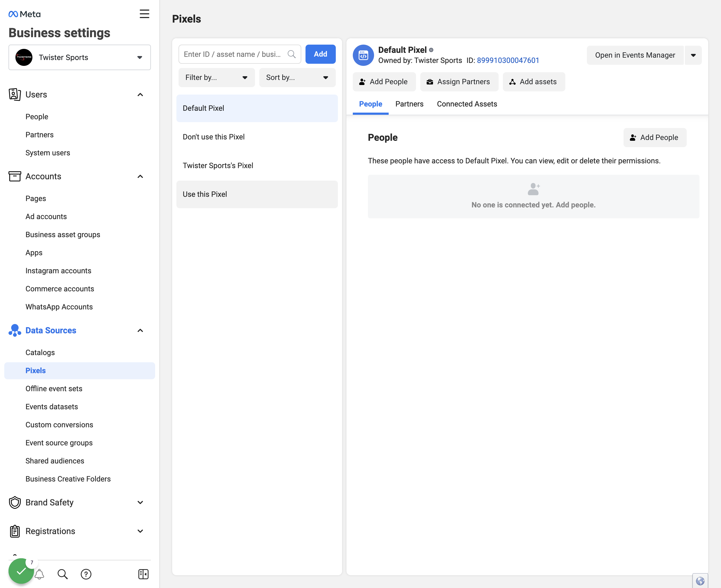Click the notifications bell icon

40,574
